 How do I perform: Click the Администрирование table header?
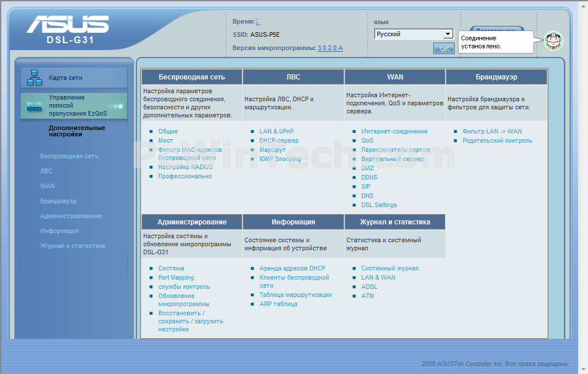pos(192,222)
